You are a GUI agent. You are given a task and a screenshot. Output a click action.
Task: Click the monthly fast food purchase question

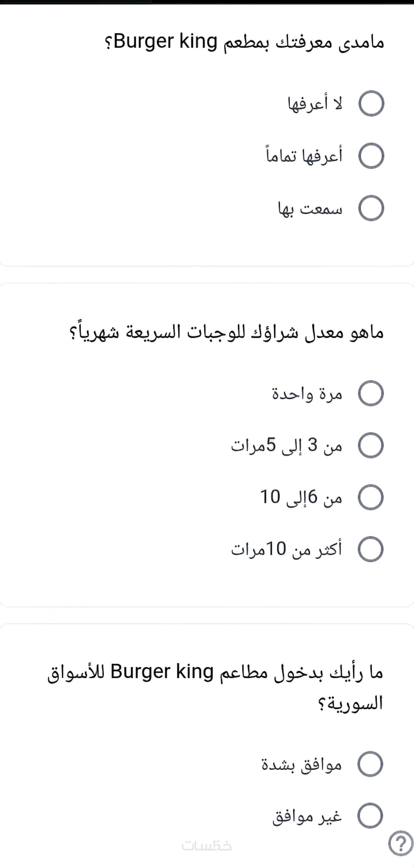tap(226, 332)
